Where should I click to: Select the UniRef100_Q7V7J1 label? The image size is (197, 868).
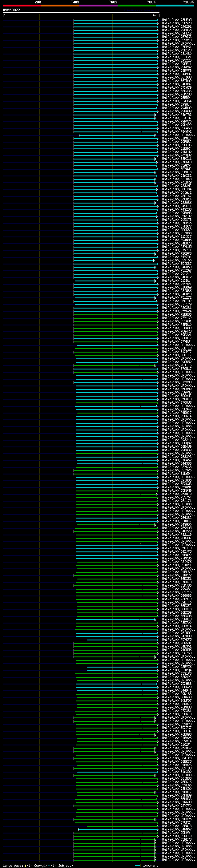click(177, 250)
